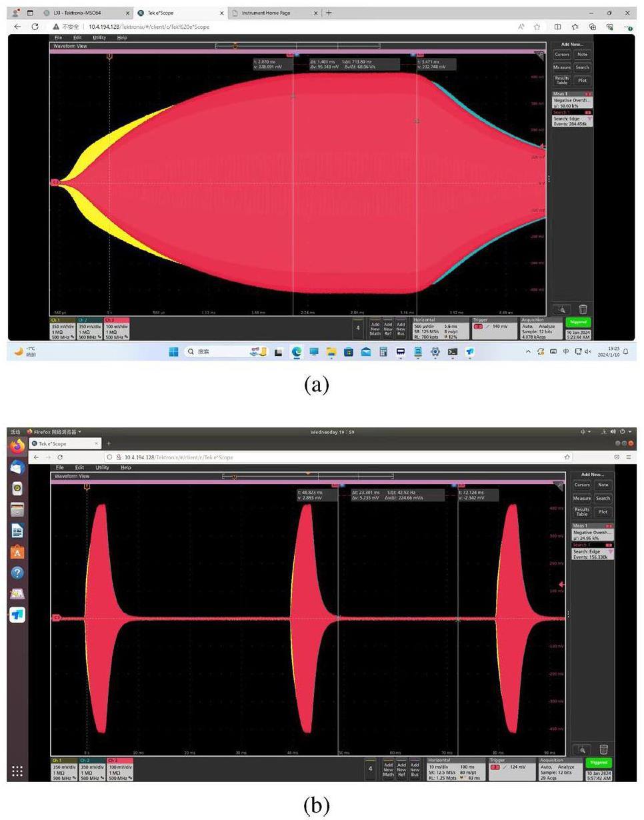Open the Firefox application menu in Ubuntu top bar
The height and width of the screenshot is (820, 644).
(x=55, y=432)
